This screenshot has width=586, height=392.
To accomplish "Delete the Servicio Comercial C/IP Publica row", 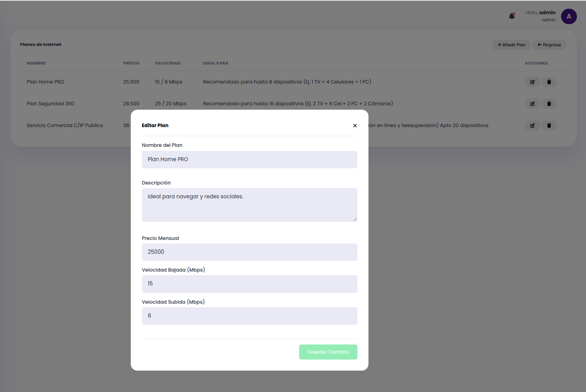I will pyautogui.click(x=549, y=126).
